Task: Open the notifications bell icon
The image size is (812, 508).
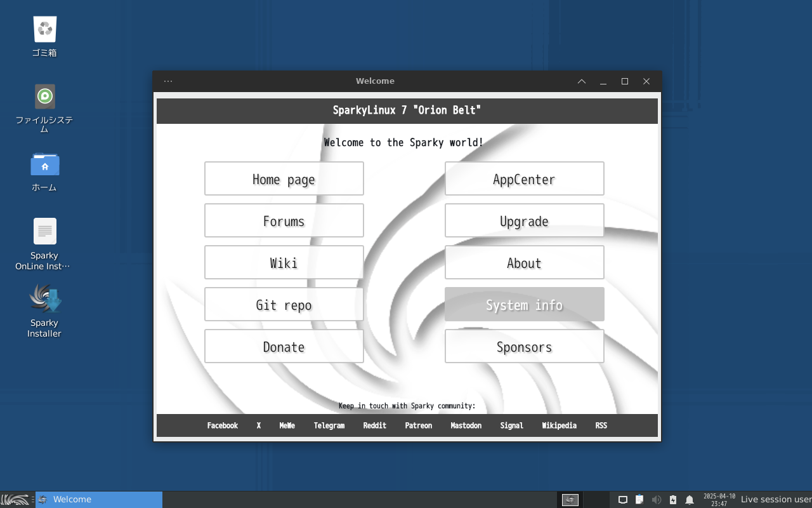Action: [x=690, y=500]
